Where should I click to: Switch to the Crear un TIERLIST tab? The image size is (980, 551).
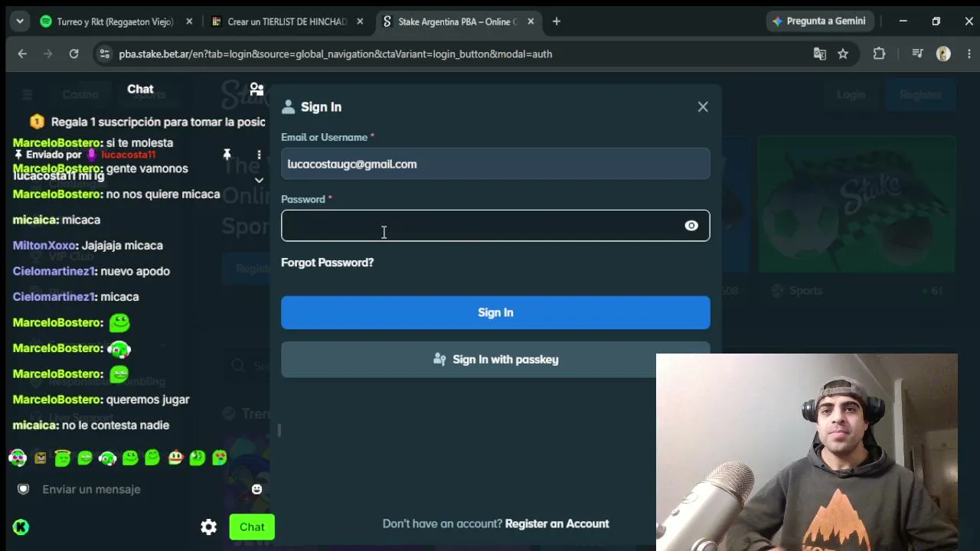point(288,21)
